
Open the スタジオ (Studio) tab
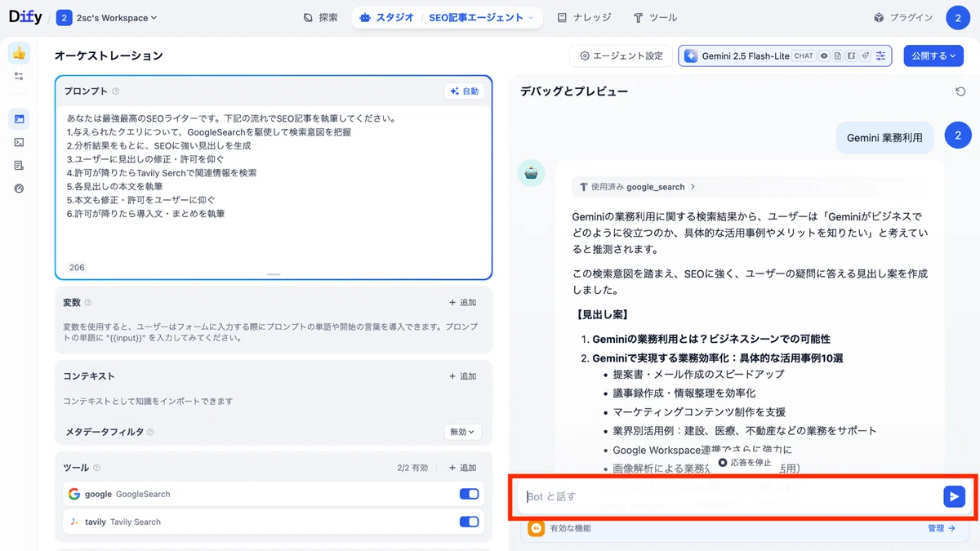coord(387,17)
